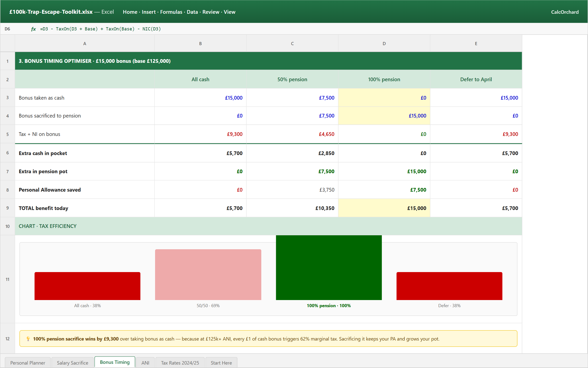Select the Bonus Timing sheet tab
This screenshot has width=588, height=368.
point(115,362)
